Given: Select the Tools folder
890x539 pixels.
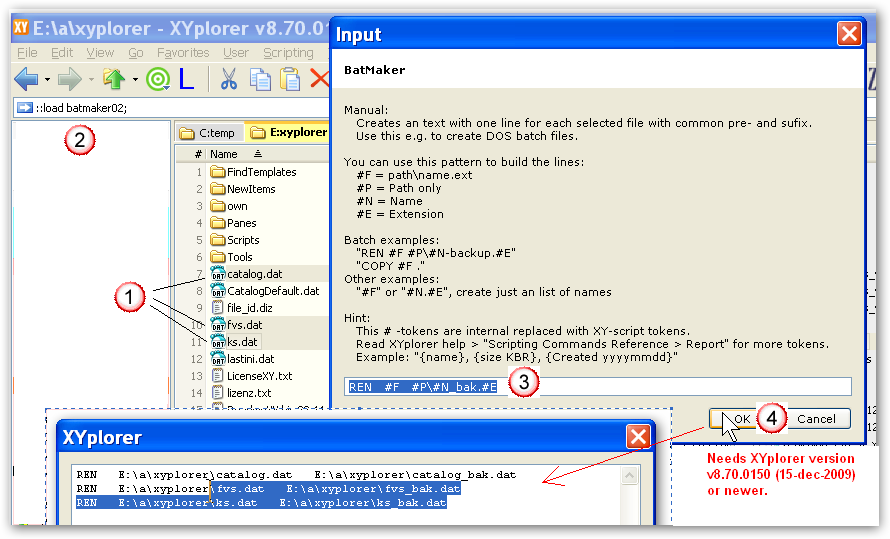Looking at the screenshot, I should [232, 257].
